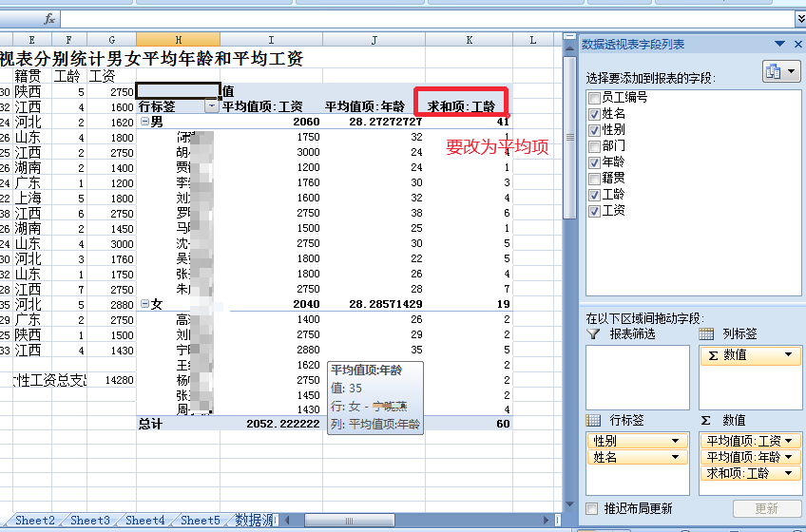Click the vertical scrollbar up arrow
Image resolution: width=806 pixels, height=532 pixels.
pos(569,47)
